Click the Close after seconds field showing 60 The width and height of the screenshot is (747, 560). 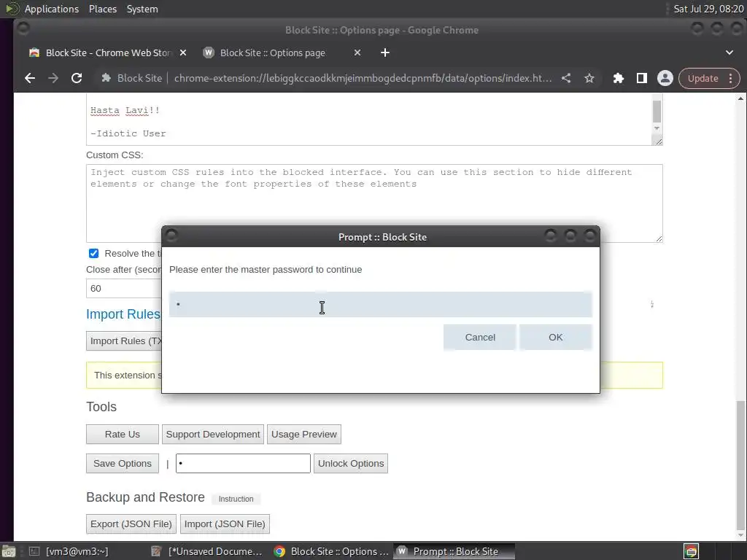pos(124,289)
